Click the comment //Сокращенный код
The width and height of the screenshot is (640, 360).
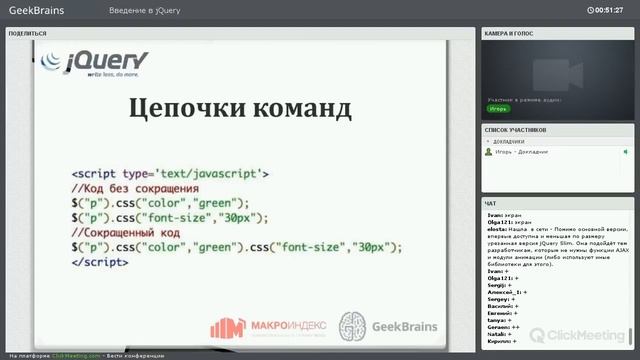pos(126,233)
